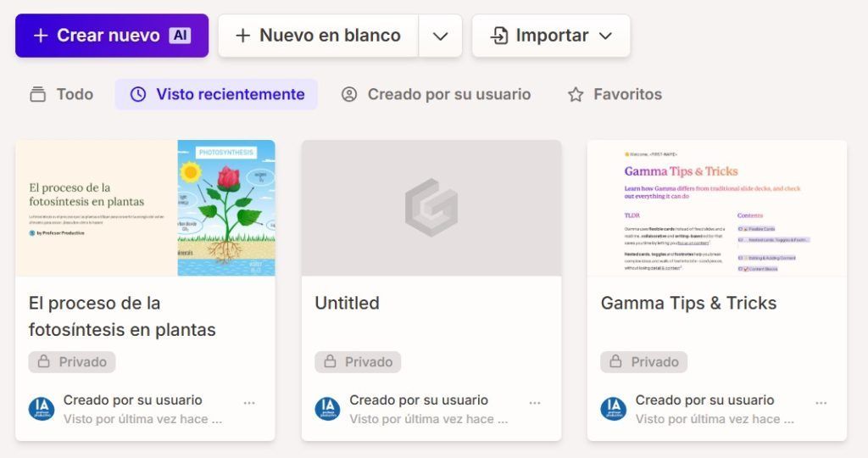Open the Creado por su usuario tab
868x458 pixels.
[436, 94]
